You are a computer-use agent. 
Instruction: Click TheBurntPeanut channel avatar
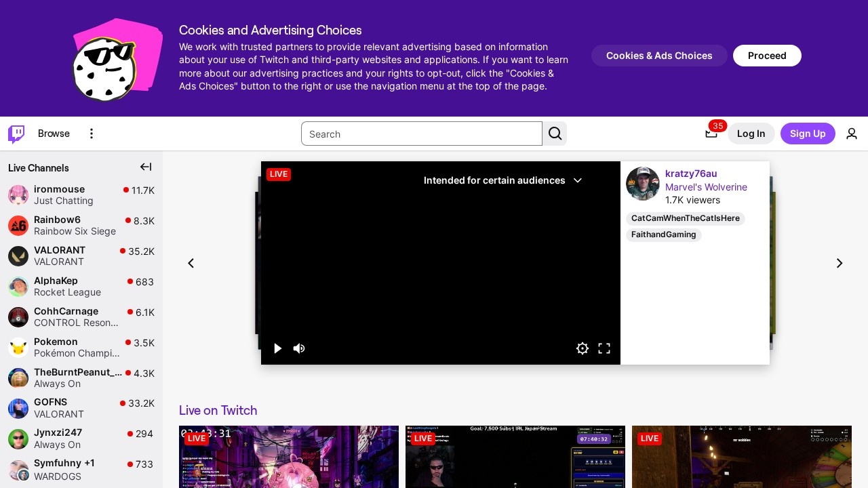(x=18, y=378)
